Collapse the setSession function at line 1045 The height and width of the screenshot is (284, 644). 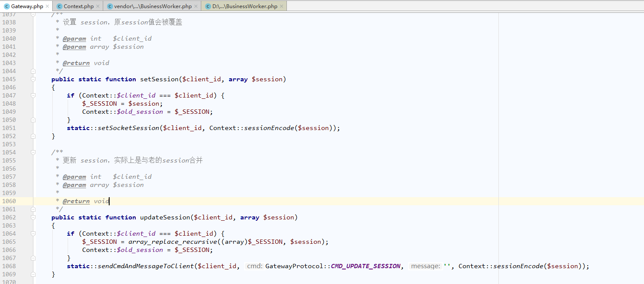[x=33, y=79]
